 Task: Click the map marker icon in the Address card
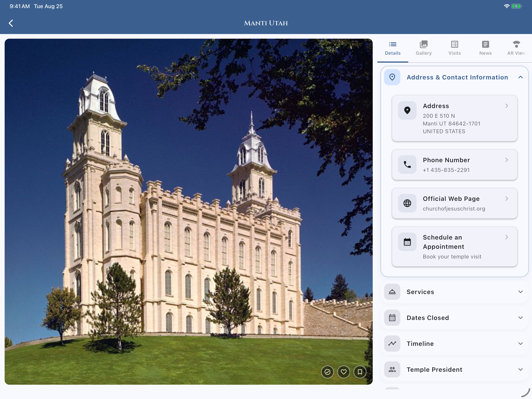(407, 110)
